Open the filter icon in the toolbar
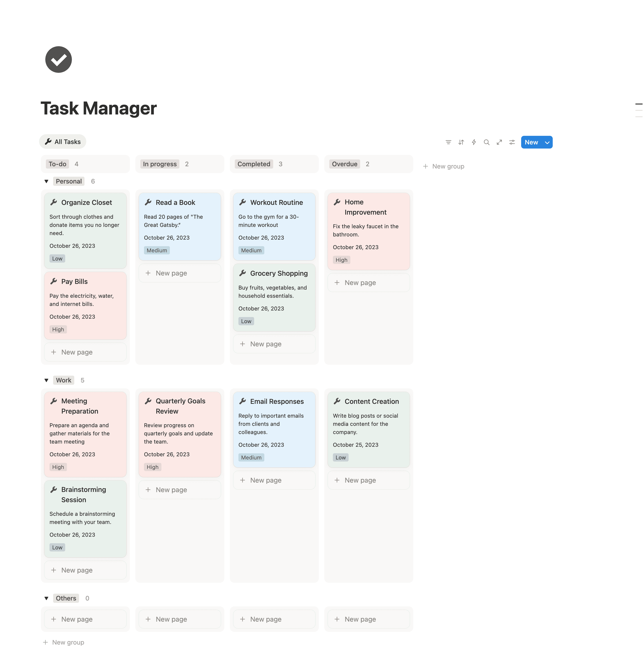Screen dimensions: 644x660 [448, 142]
